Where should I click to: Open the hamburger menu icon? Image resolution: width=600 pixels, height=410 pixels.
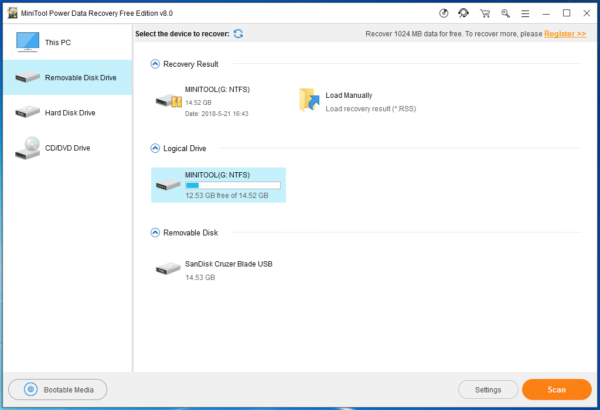pos(525,14)
